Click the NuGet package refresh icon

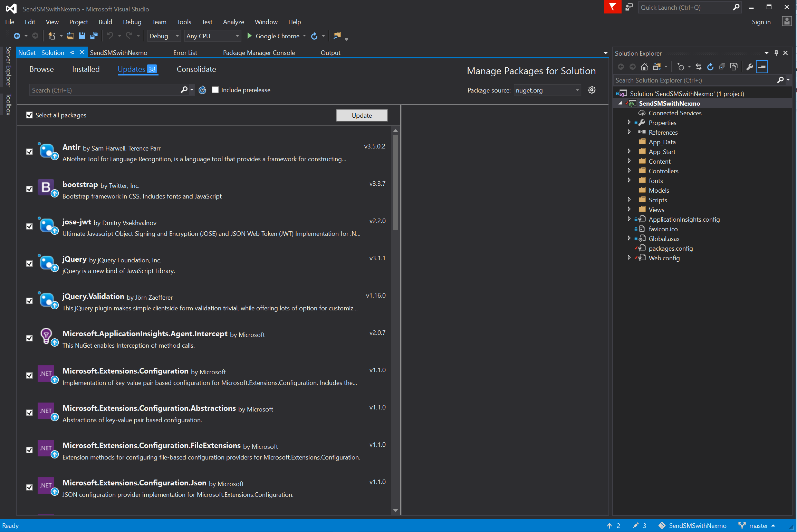tap(204, 90)
